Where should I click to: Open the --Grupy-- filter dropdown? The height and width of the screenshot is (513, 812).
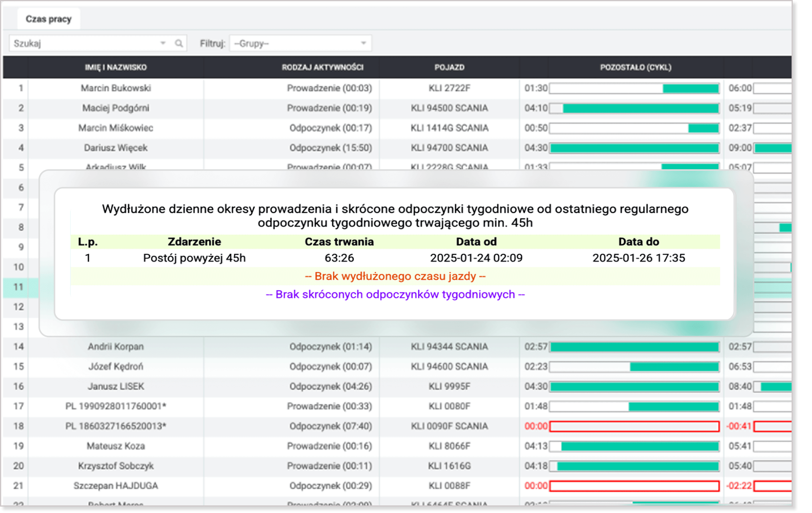pos(300,43)
